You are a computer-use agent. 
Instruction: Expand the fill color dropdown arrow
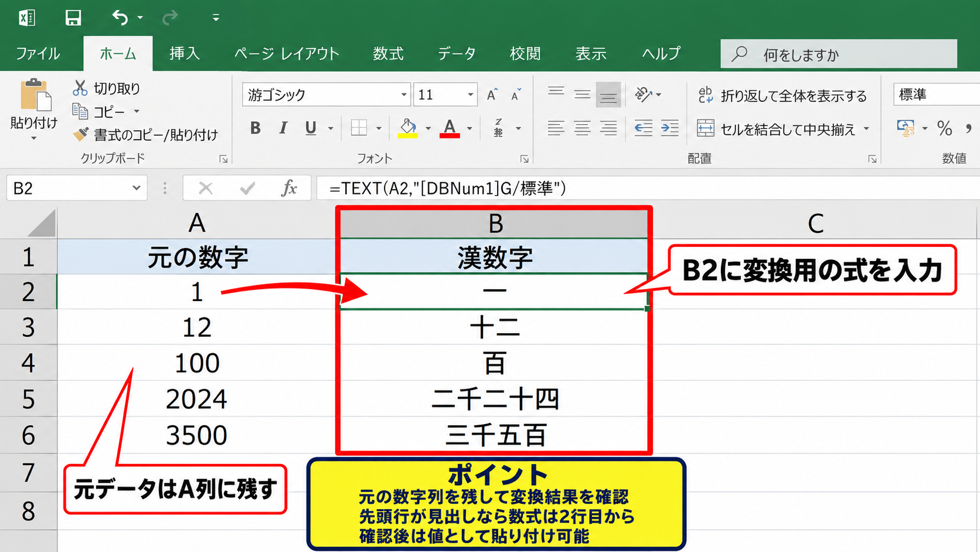(428, 128)
